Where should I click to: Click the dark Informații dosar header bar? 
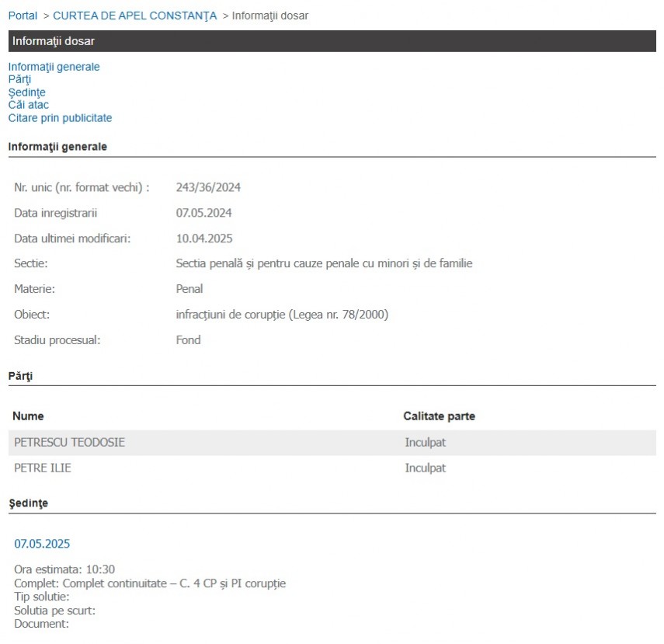[332, 41]
